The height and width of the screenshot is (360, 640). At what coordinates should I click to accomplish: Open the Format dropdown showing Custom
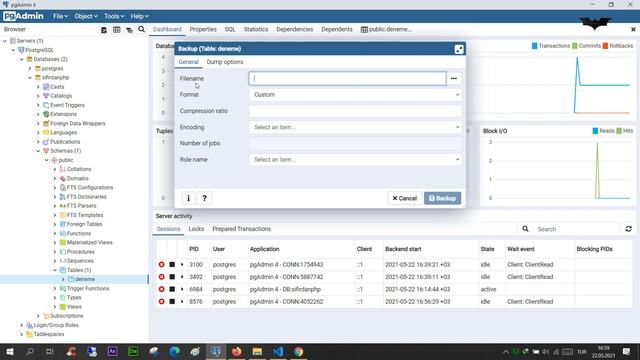[x=355, y=95]
